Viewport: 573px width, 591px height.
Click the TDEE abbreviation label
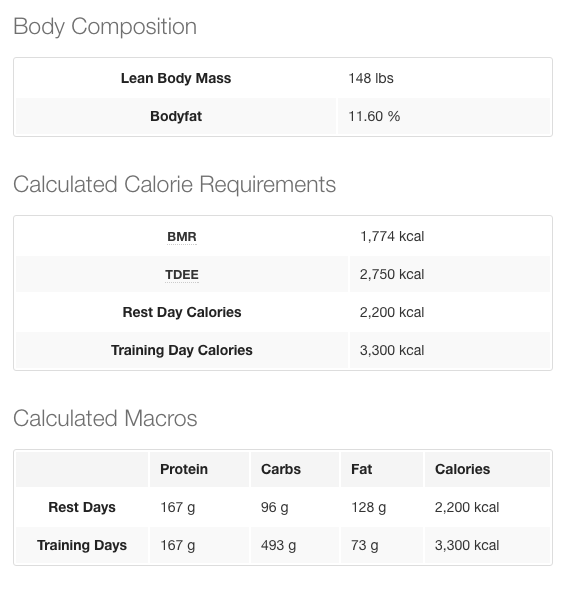click(x=182, y=274)
